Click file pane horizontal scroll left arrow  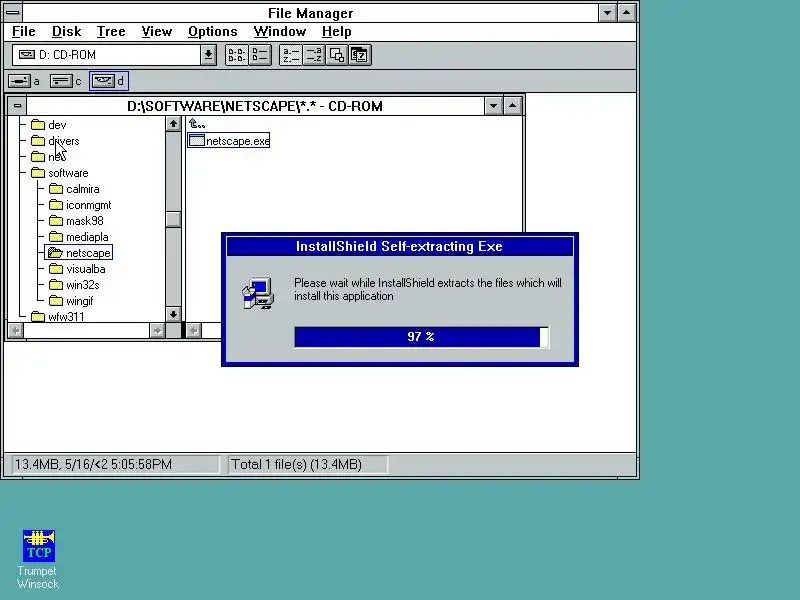click(193, 331)
